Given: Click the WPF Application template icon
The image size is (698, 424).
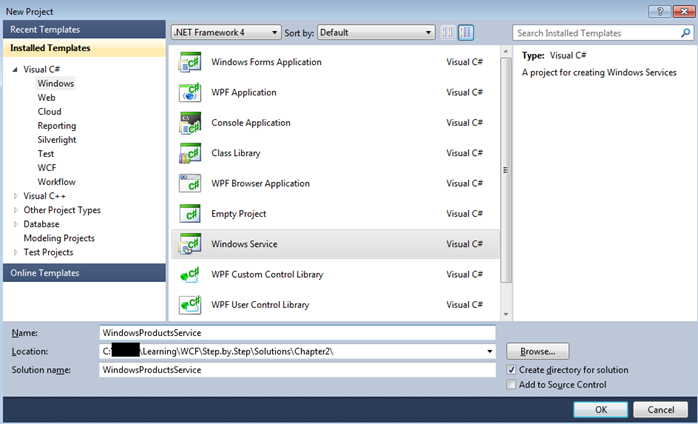Looking at the screenshot, I should pos(189,93).
